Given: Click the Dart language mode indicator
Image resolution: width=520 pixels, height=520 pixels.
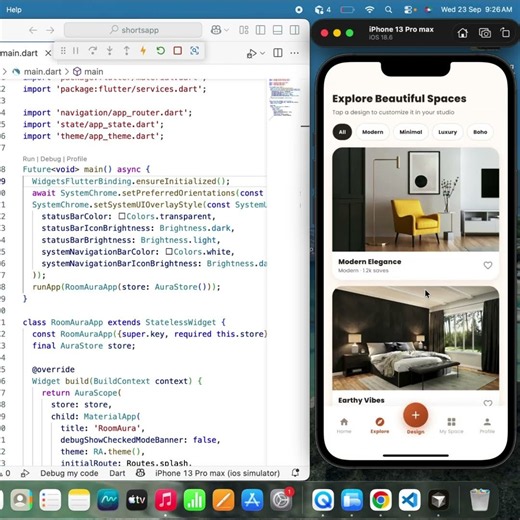Looking at the screenshot, I should (x=117, y=473).
